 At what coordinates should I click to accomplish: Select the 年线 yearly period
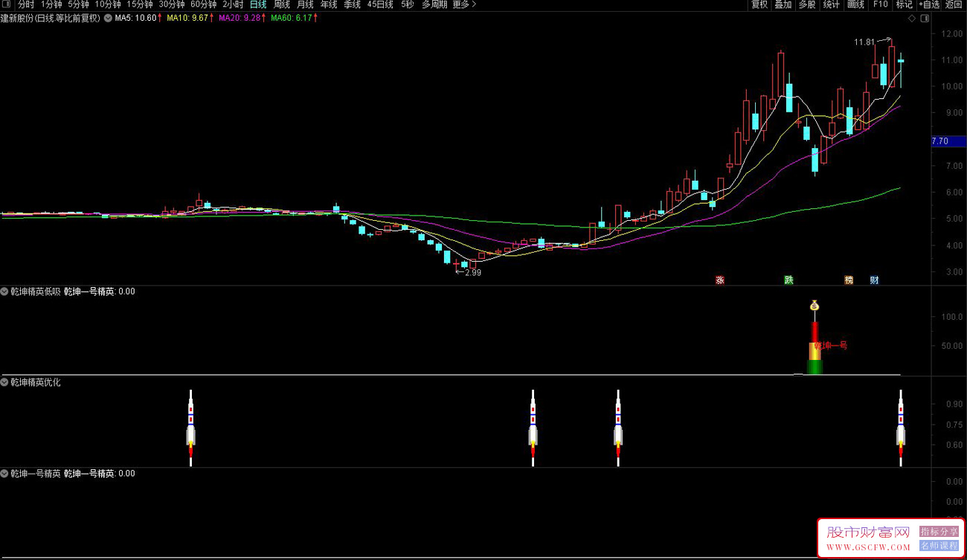329,4
